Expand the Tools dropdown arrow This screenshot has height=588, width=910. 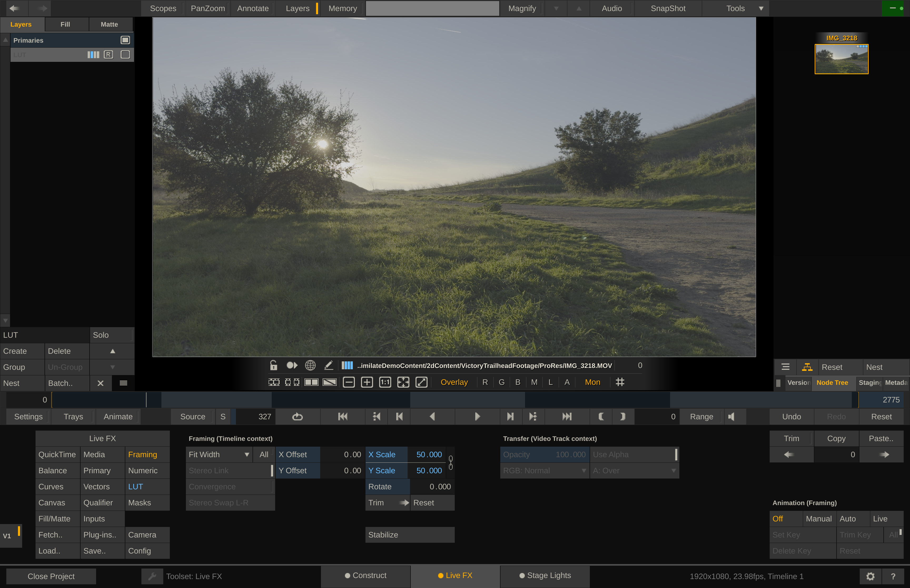tap(761, 8)
